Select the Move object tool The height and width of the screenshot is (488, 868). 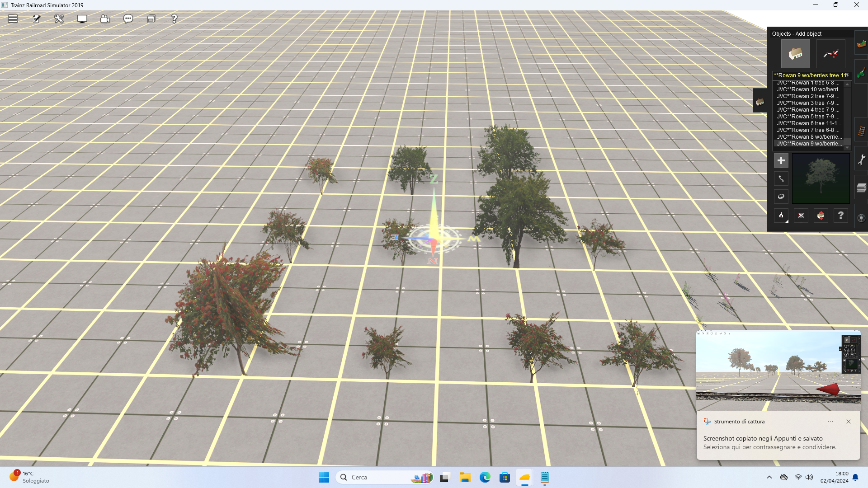781,178
